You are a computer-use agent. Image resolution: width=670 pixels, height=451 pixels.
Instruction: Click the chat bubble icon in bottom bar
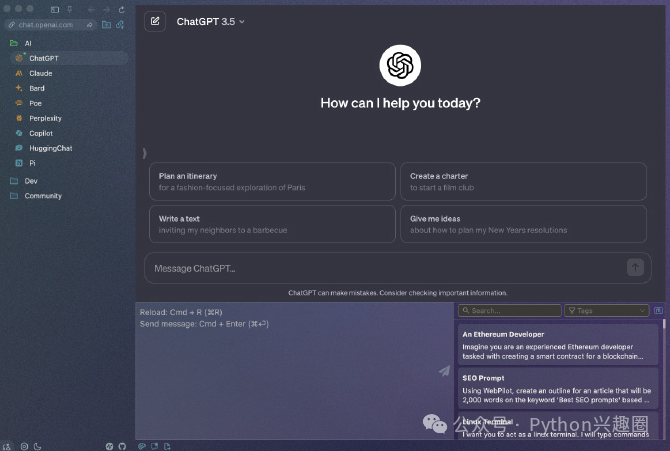(x=155, y=446)
